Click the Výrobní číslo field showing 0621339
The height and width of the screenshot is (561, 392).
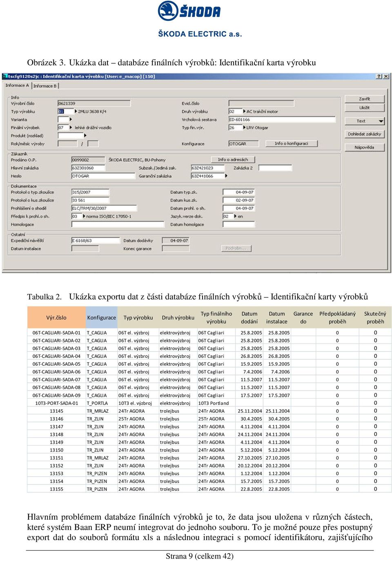tap(94, 103)
